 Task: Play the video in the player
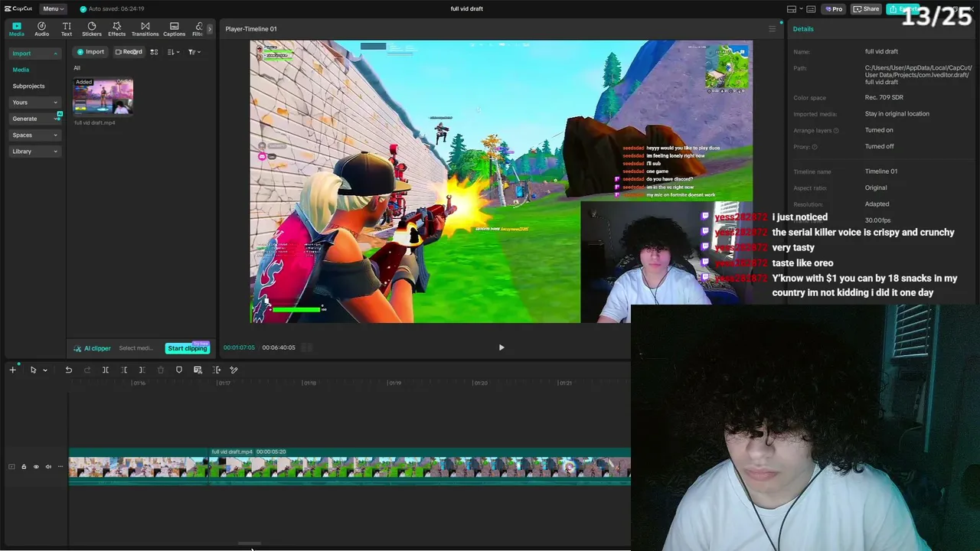pyautogui.click(x=501, y=347)
